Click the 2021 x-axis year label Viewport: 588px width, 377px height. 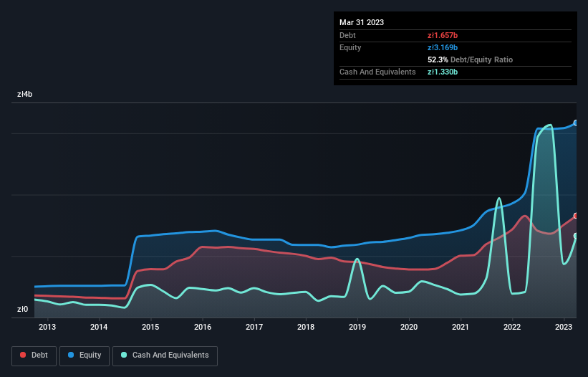[461, 328]
